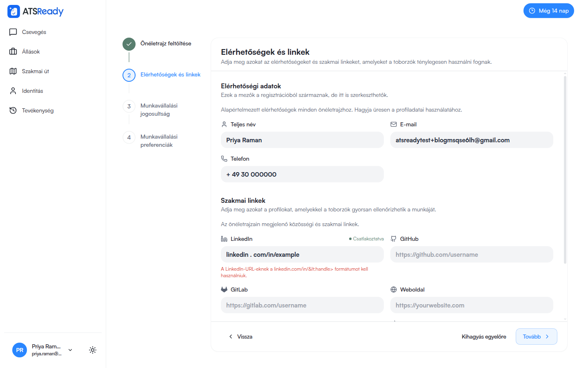Go to the Munkavállalási preferenciák step label
588x368 pixels.
point(159,141)
